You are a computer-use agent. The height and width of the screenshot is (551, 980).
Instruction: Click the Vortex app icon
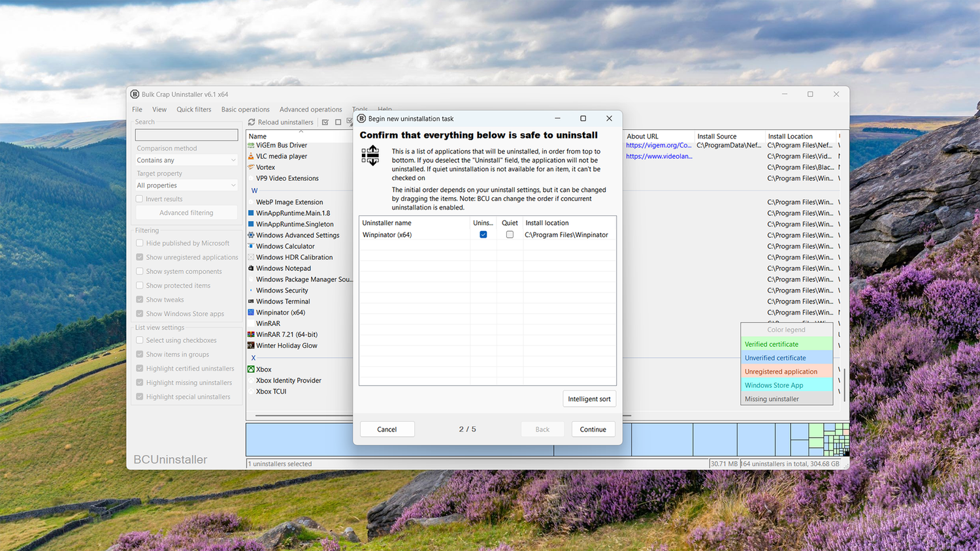(x=251, y=167)
